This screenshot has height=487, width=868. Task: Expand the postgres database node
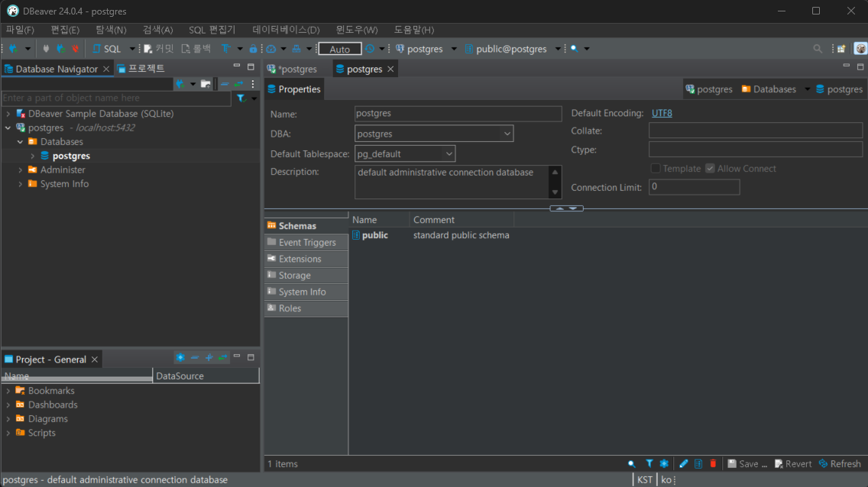[33, 156]
